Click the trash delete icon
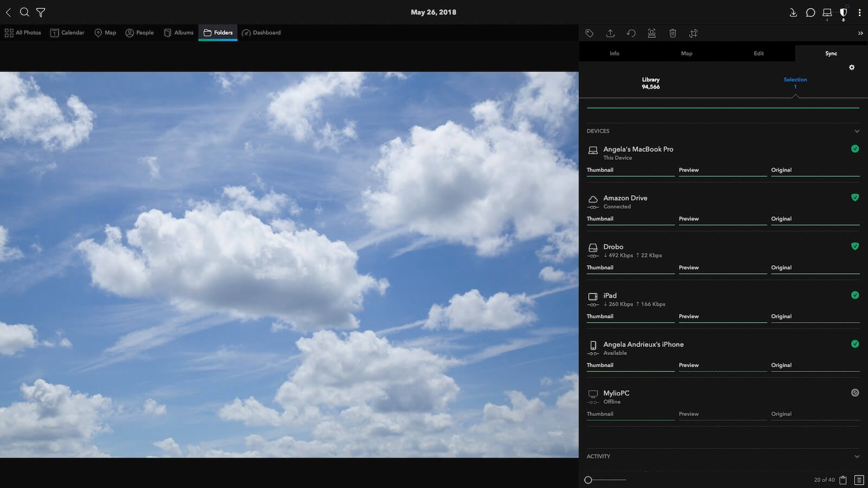Viewport: 868px width, 488px height. coord(673,34)
